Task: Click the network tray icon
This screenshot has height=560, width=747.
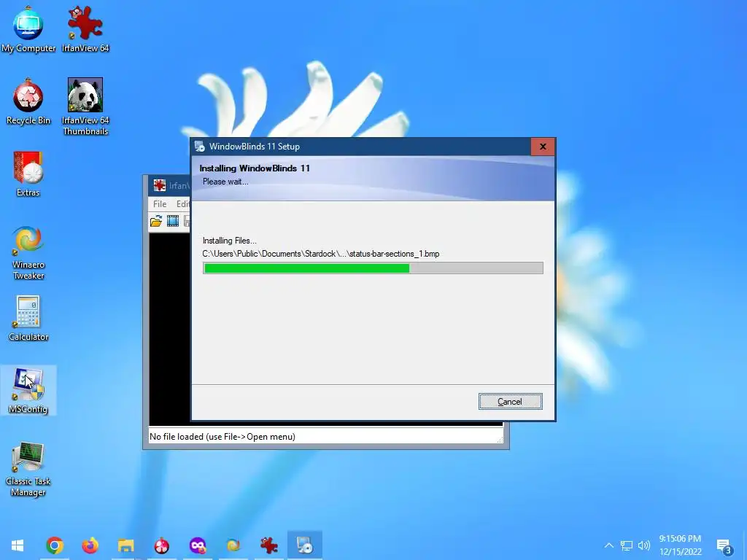Action: [627, 545]
